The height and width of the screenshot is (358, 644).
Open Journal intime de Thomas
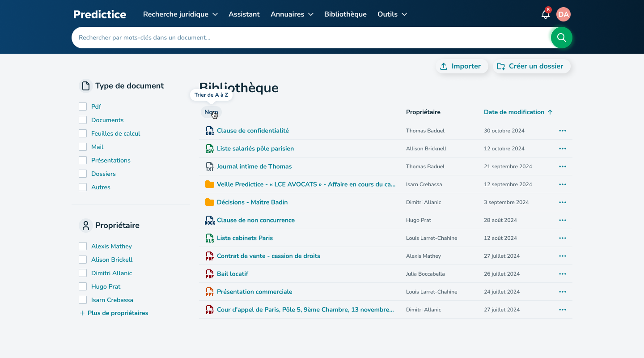pos(254,166)
